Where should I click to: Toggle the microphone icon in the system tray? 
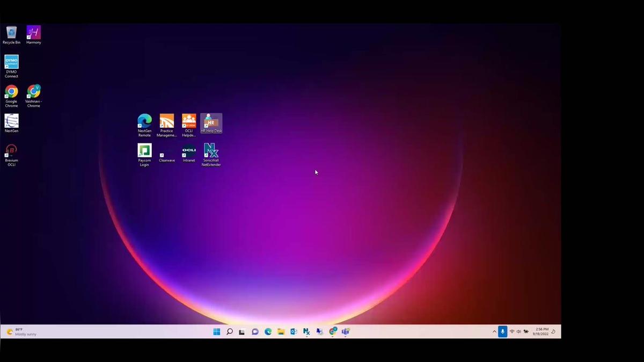pyautogui.click(x=502, y=331)
